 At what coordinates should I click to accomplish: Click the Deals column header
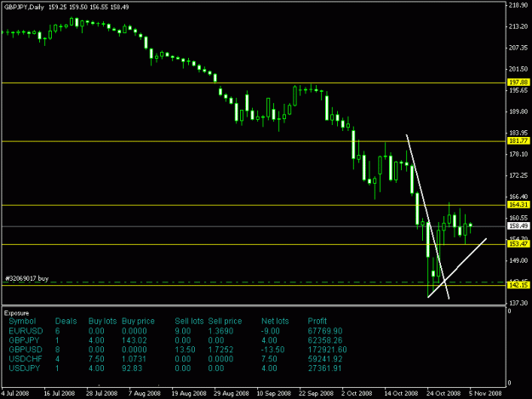[x=66, y=321]
